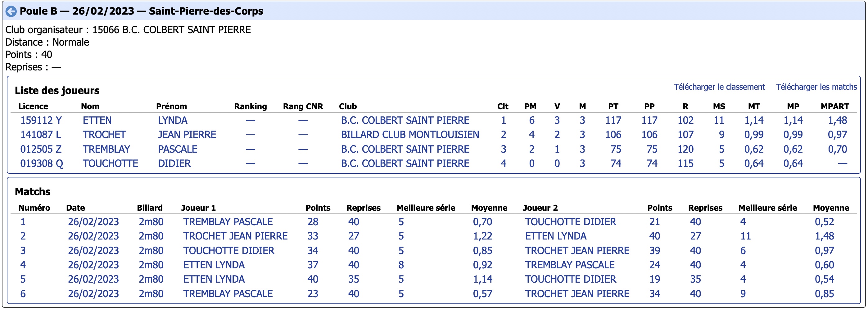Click the Rang CNR column header
Screen dimensions: 868x309
click(303, 106)
